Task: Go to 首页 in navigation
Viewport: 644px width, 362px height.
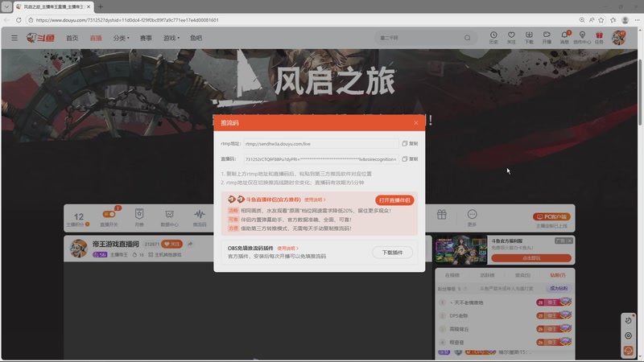Action: tap(72, 38)
